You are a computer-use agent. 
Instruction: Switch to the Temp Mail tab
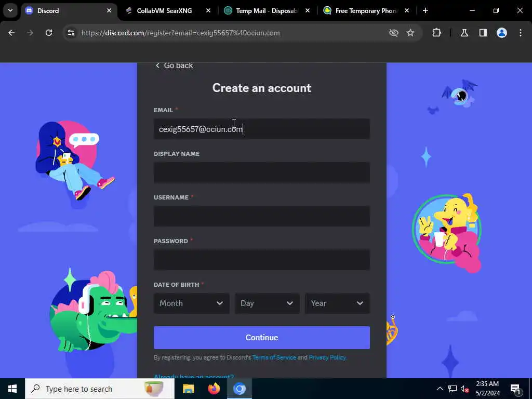click(267, 11)
